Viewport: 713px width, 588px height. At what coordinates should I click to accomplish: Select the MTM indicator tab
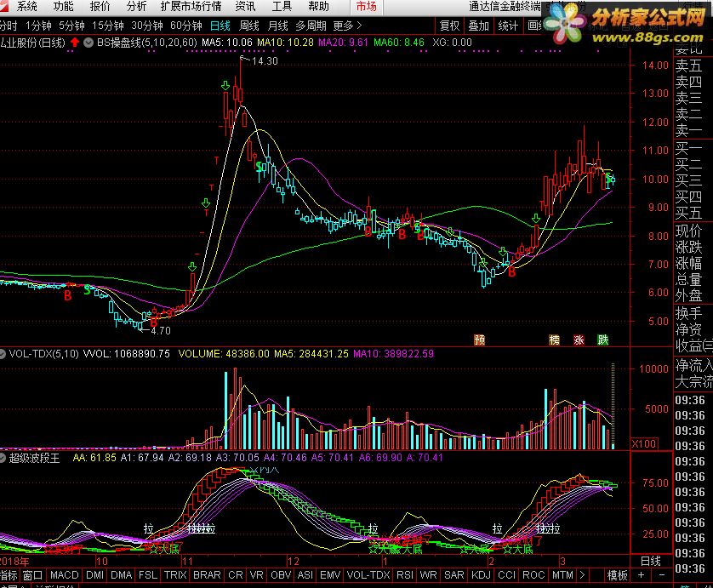562,575
